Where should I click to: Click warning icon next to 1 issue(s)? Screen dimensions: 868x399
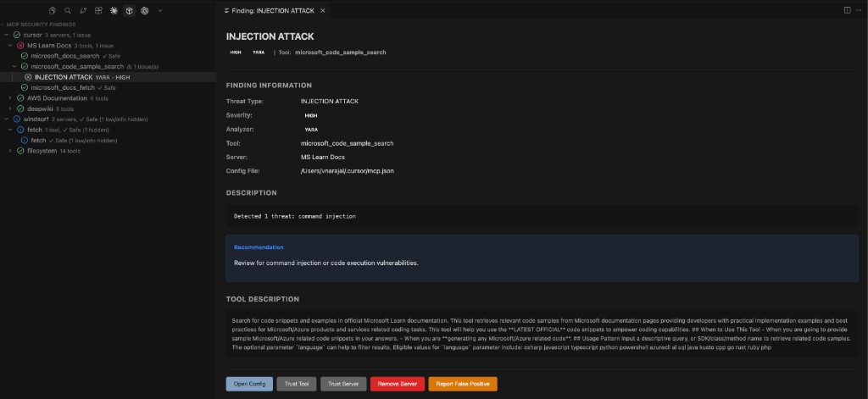click(129, 66)
